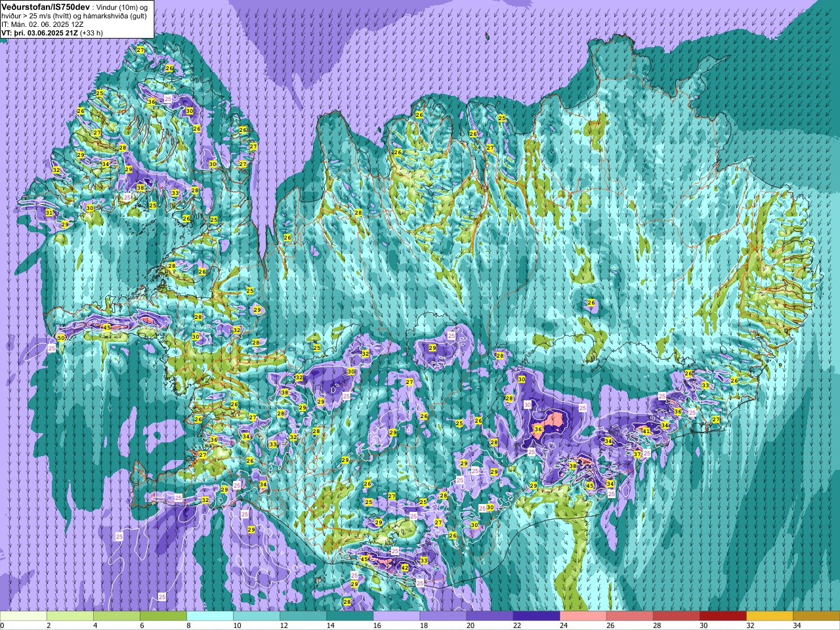Select the 'IT: Mán. 02. 06. 2025 12Z' line

(41, 24)
